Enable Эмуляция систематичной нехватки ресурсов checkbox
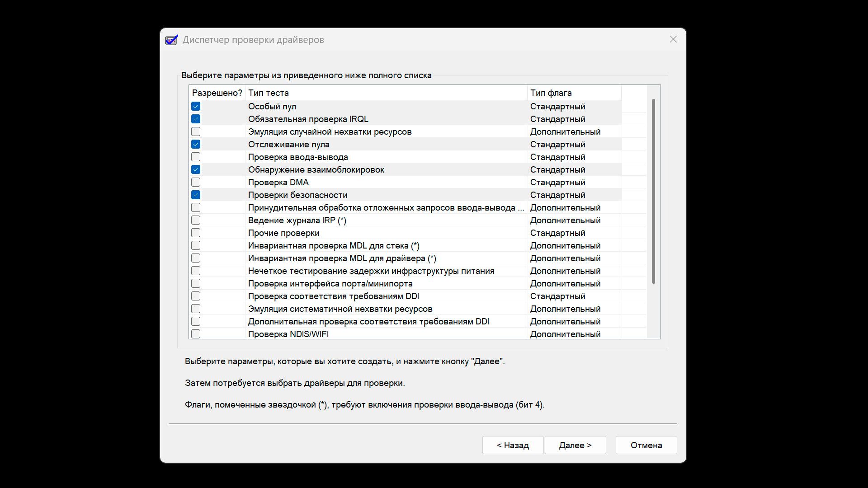This screenshot has height=488, width=868. [x=196, y=309]
